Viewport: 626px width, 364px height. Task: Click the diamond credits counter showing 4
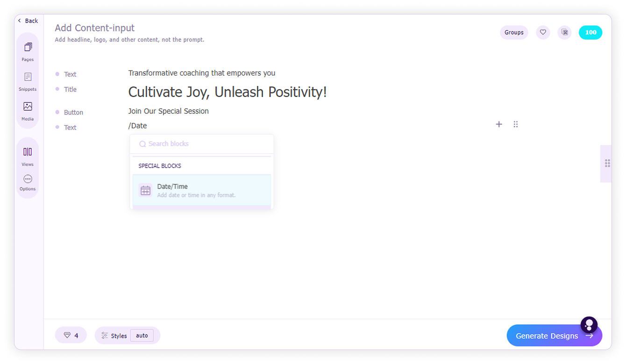click(x=71, y=336)
